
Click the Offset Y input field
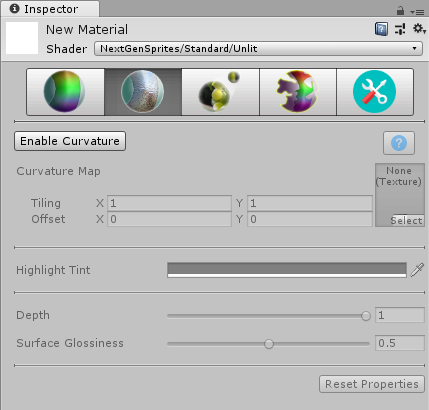310,219
